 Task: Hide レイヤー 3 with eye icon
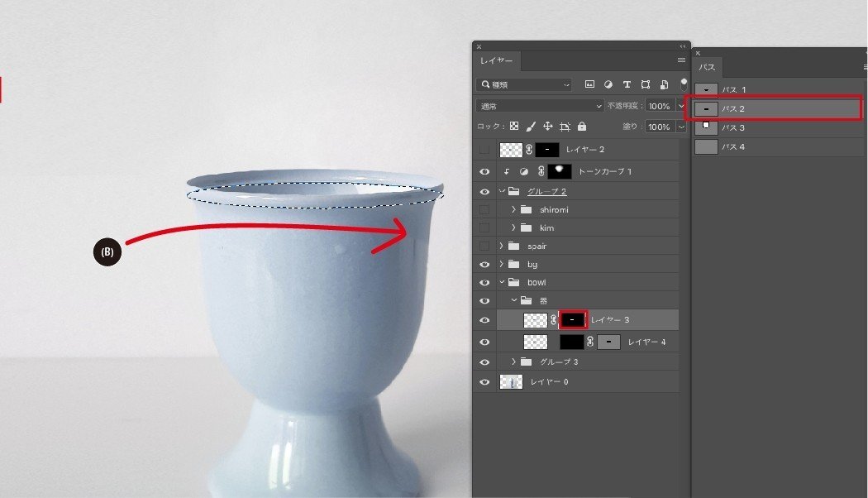pos(484,320)
